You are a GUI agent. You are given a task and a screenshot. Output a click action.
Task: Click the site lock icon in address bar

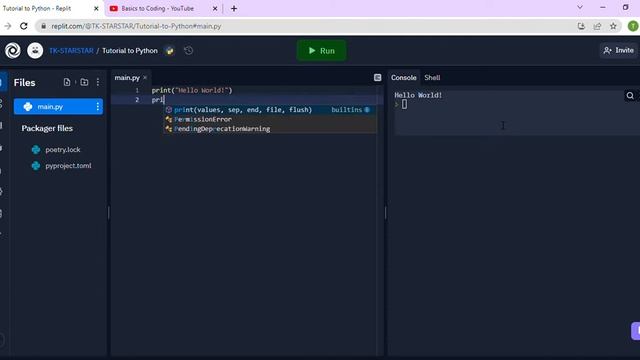pos(44,26)
